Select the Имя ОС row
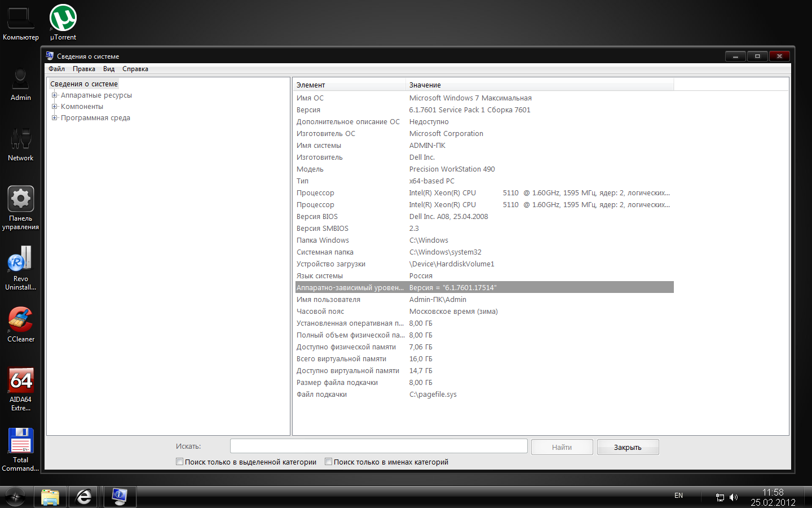Image resolution: width=812 pixels, height=508 pixels. click(484, 98)
